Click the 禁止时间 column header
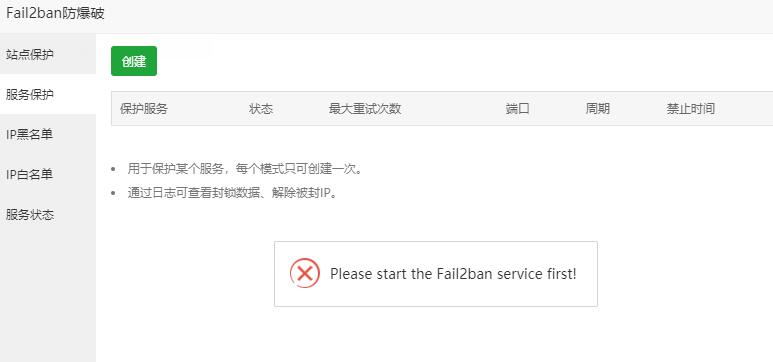Viewport: 773px width, 362px height. tap(691, 109)
